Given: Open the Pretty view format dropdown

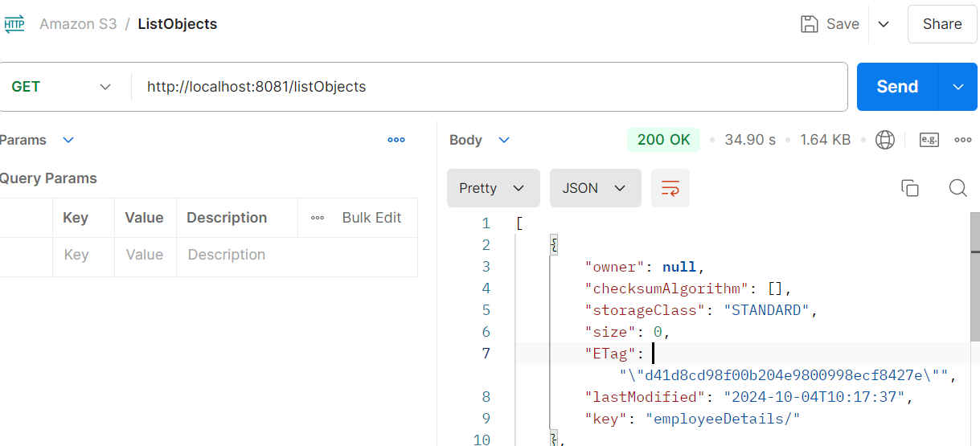Looking at the screenshot, I should pos(492,188).
